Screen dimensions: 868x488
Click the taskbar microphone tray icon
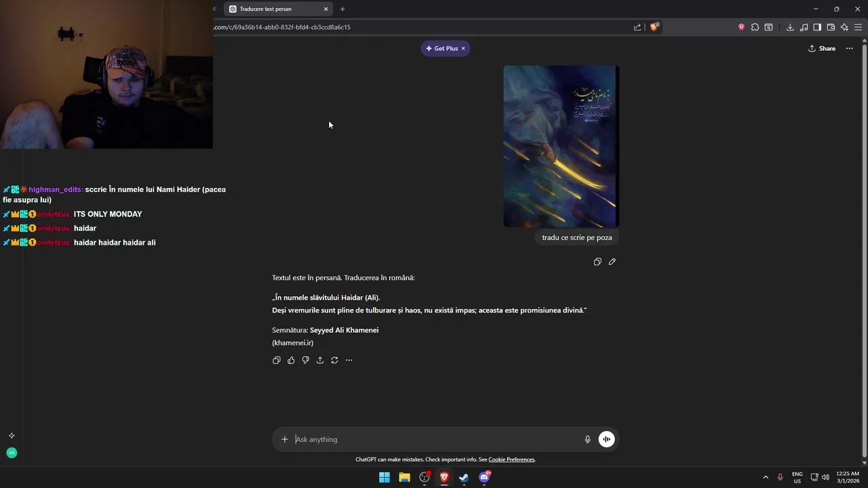[781, 477]
